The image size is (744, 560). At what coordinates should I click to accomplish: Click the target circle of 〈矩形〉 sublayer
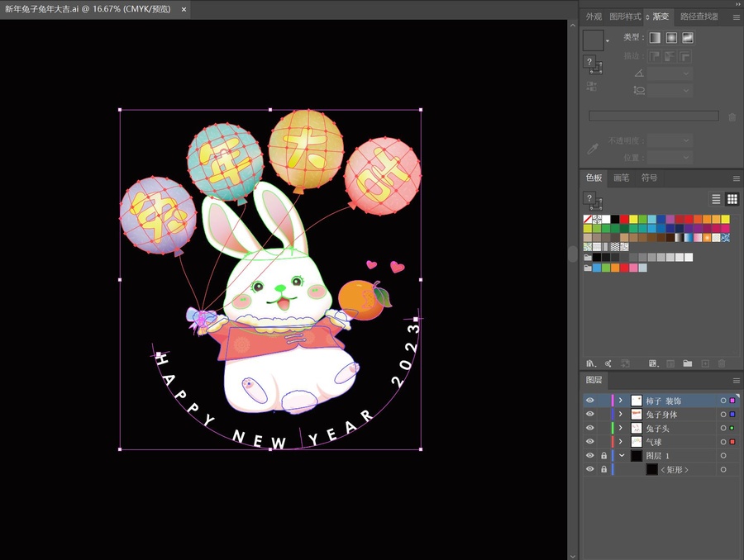[x=723, y=469]
